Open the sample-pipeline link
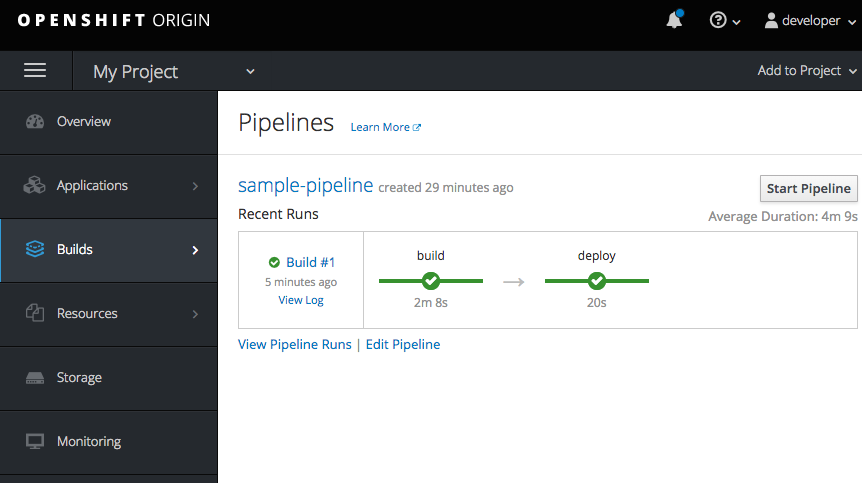This screenshot has width=862, height=483. point(305,186)
